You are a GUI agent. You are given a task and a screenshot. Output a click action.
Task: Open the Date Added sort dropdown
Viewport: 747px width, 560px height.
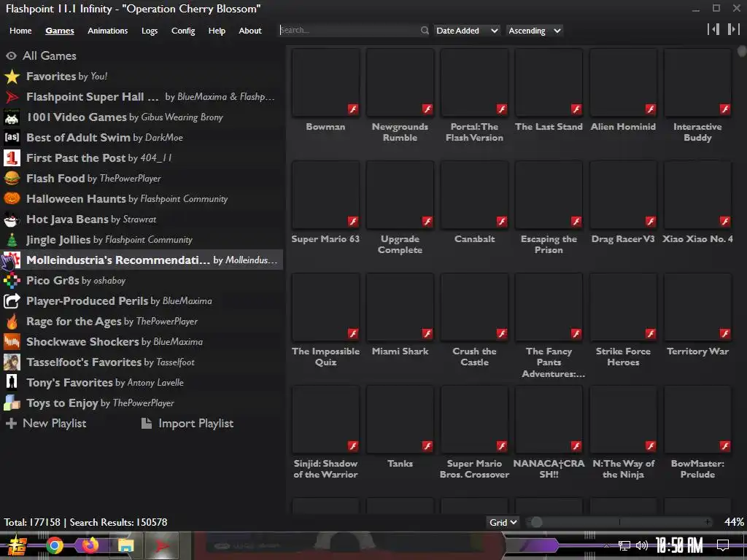click(466, 31)
